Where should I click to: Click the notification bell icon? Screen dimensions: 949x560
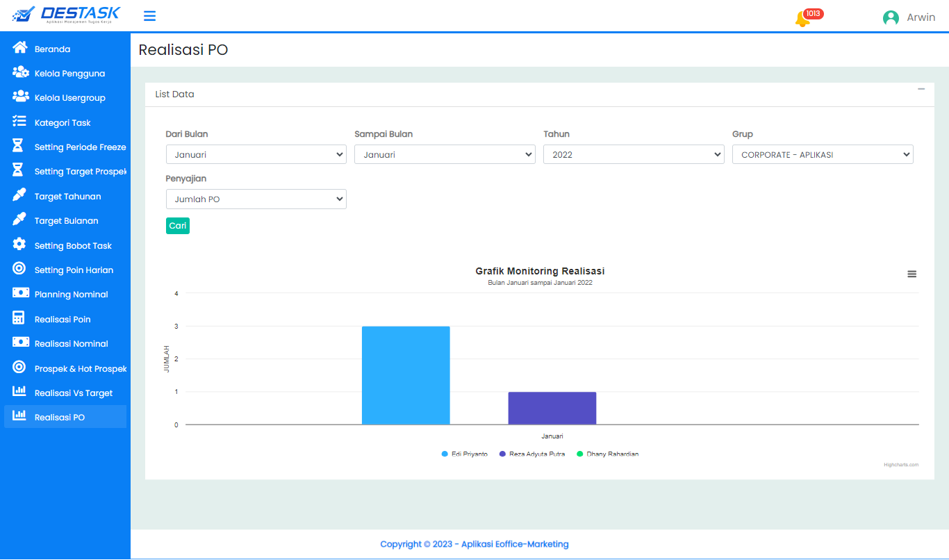(x=802, y=19)
